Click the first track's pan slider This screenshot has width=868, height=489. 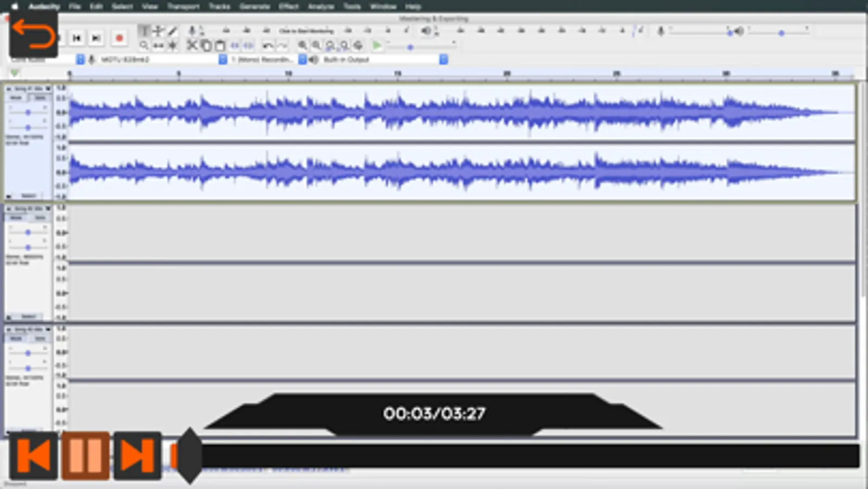[28, 127]
